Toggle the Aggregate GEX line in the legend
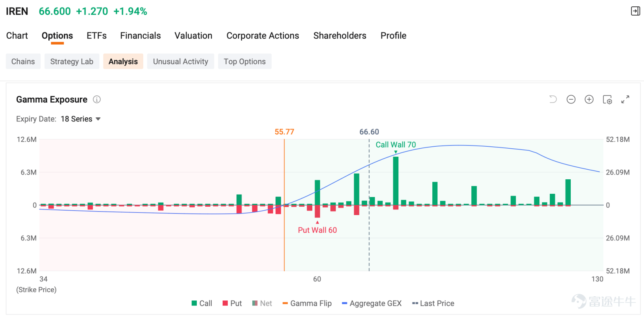The image size is (644, 316). coord(372,303)
